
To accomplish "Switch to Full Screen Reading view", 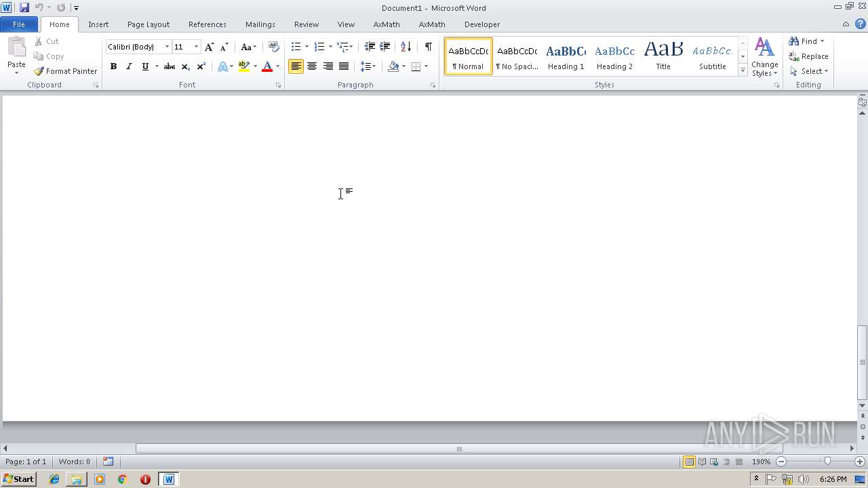I will coord(702,462).
